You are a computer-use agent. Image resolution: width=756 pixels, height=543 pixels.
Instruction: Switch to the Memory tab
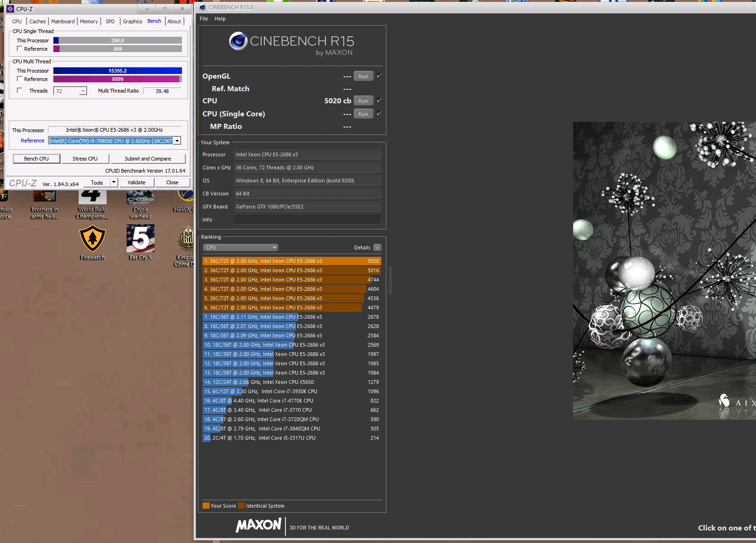[x=89, y=21]
